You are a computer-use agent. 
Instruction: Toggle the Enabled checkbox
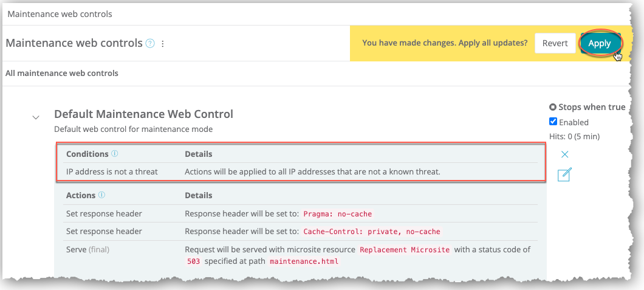coord(553,122)
